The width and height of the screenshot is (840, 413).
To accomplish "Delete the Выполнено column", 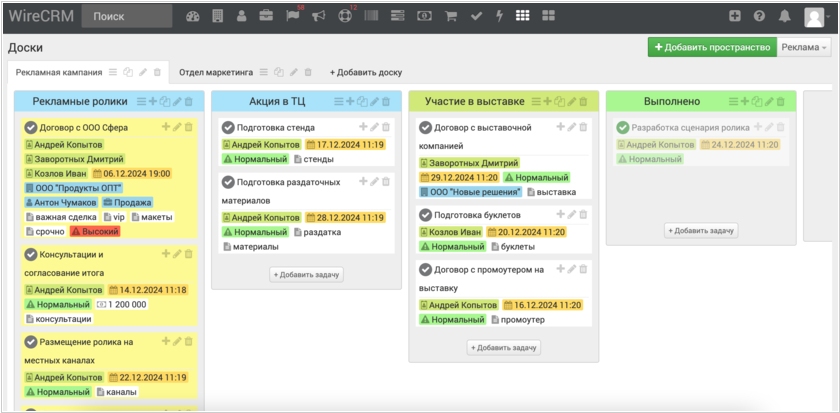I will pyautogui.click(x=781, y=101).
